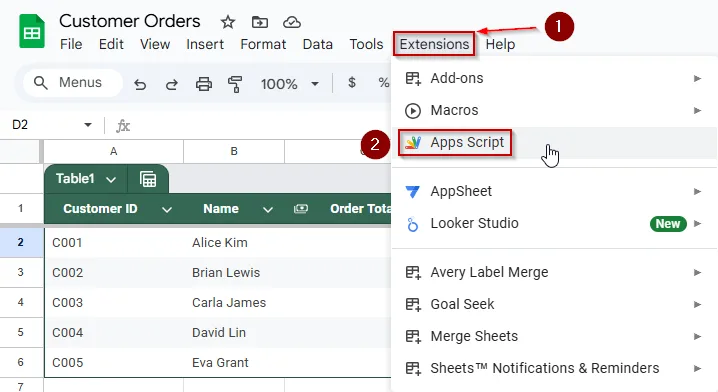The width and height of the screenshot is (718, 392).
Task: Click the undo arrow
Action: (x=140, y=84)
